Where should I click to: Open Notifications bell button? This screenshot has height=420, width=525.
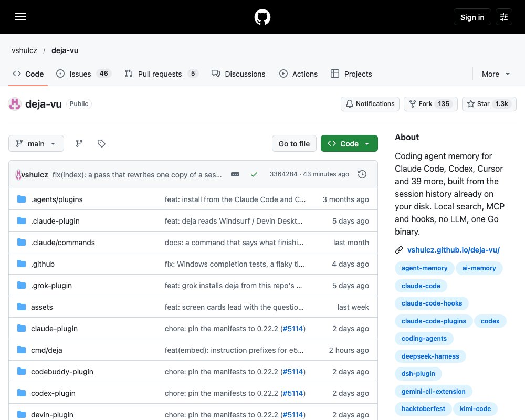pyautogui.click(x=370, y=104)
